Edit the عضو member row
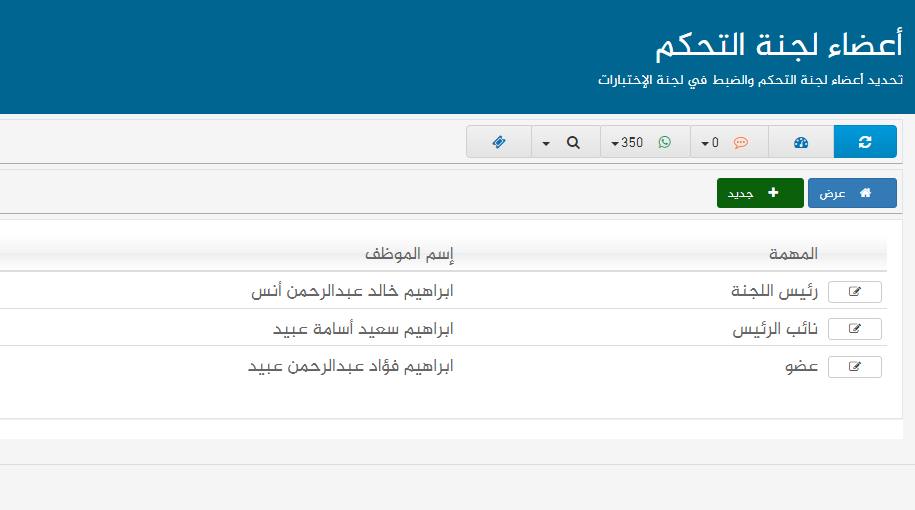The image size is (915, 510). click(854, 367)
